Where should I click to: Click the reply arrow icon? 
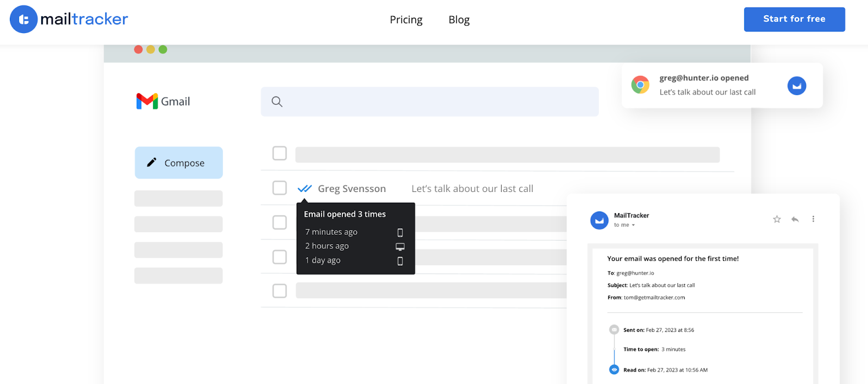coord(795,219)
